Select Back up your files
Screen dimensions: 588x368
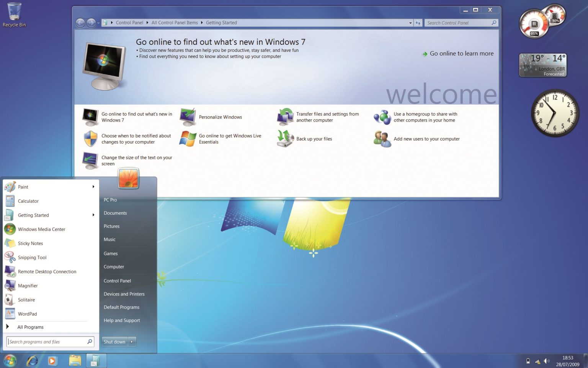tap(314, 139)
